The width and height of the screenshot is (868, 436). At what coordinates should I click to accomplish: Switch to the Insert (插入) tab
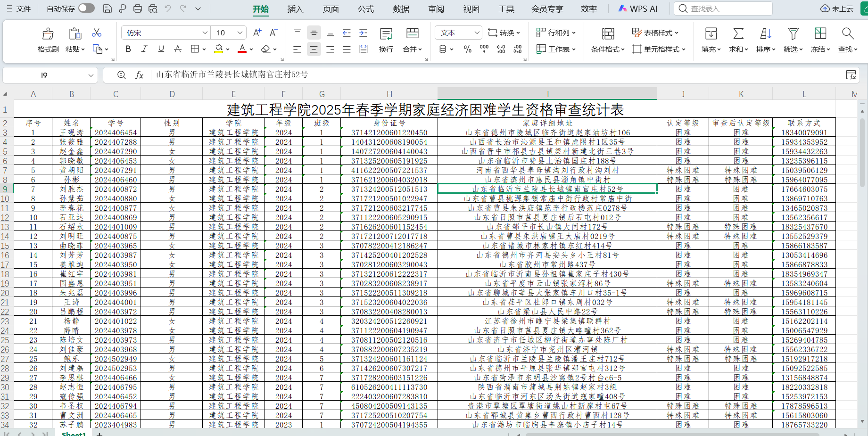[295, 9]
